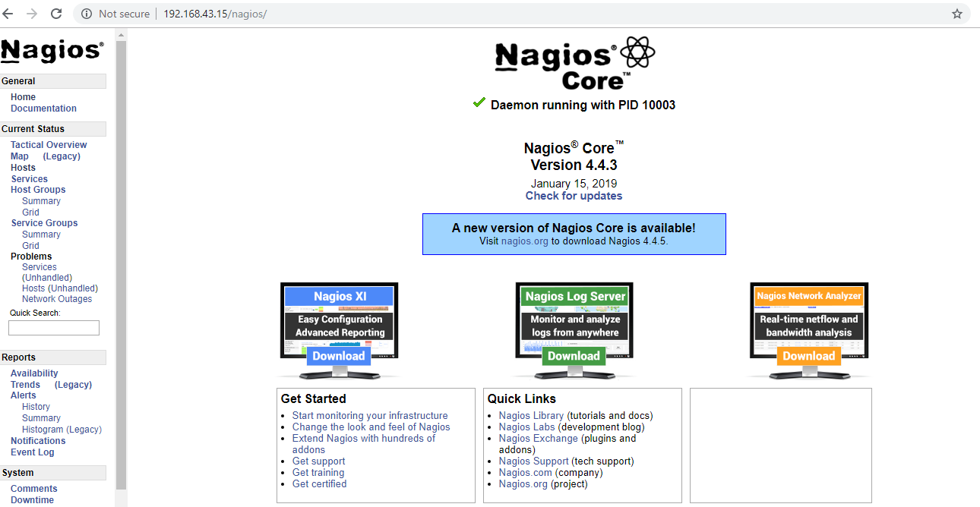Click the Nagios logo in the sidebar
This screenshot has height=507, width=980.
(x=50, y=50)
